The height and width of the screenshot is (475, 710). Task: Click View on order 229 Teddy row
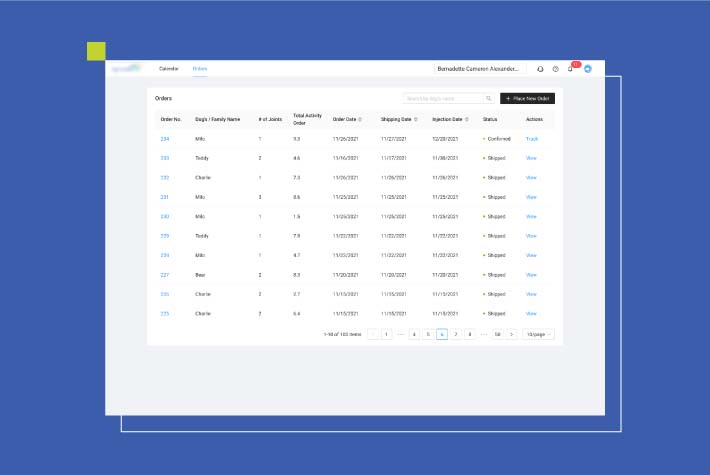531,236
